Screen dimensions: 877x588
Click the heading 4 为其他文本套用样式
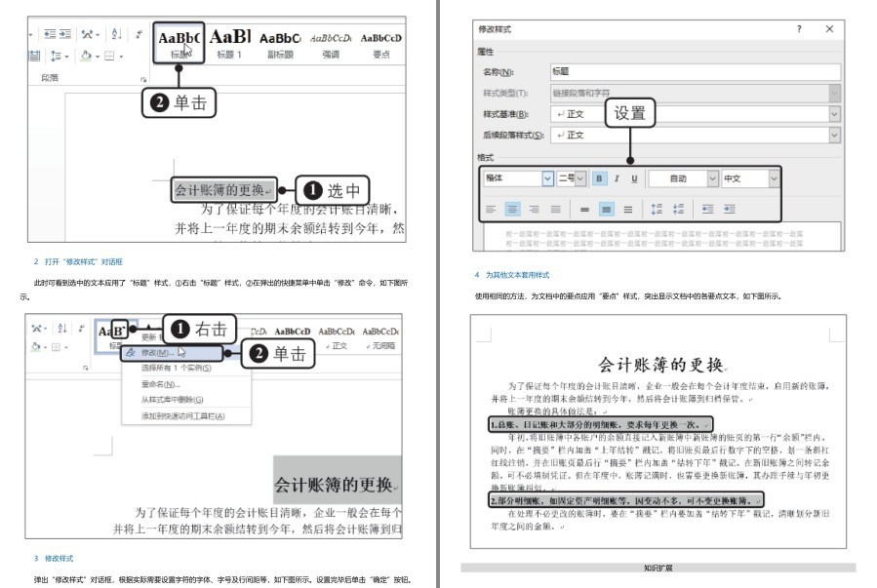point(512,275)
